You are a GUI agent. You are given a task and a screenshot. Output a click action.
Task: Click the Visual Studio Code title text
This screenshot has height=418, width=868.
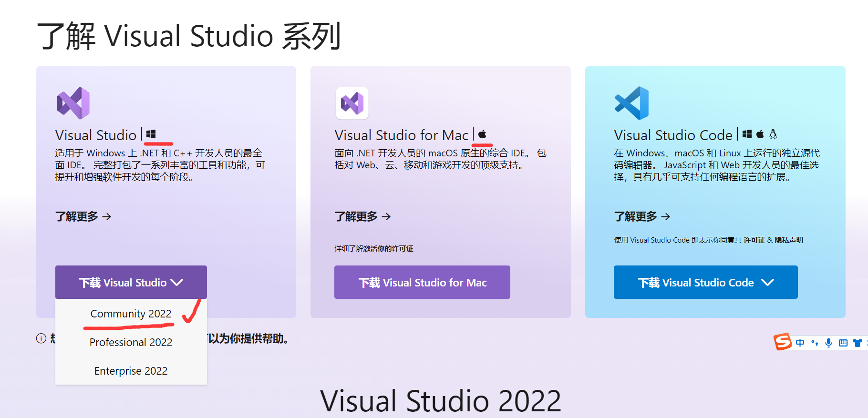tap(673, 135)
